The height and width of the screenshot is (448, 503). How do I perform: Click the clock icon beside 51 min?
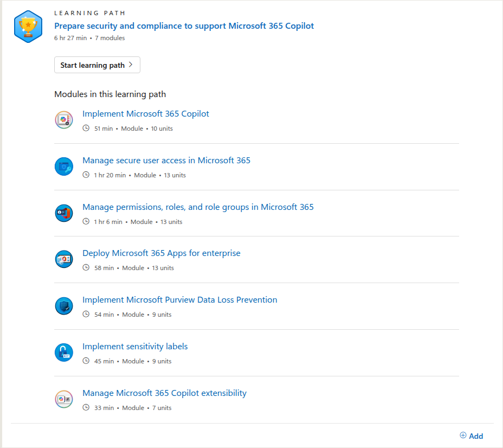click(x=86, y=128)
